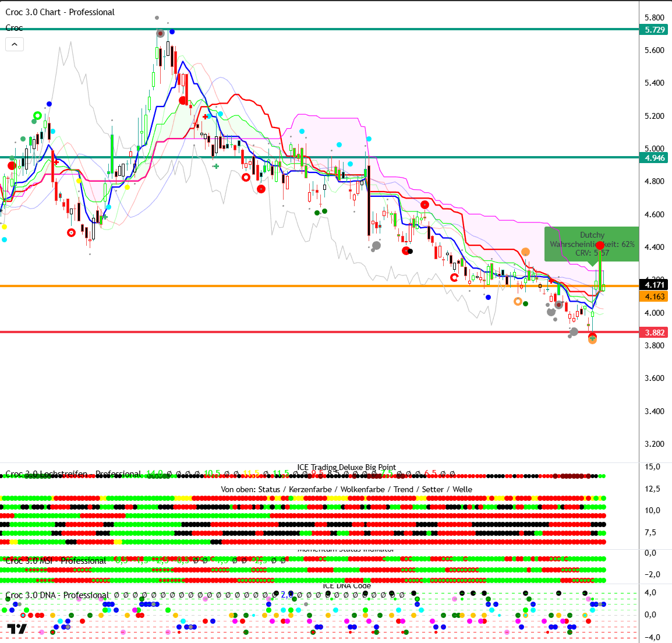This screenshot has height=643, width=672.
Task: Click the solid orange circle marker near 4.400
Action: 525,252
